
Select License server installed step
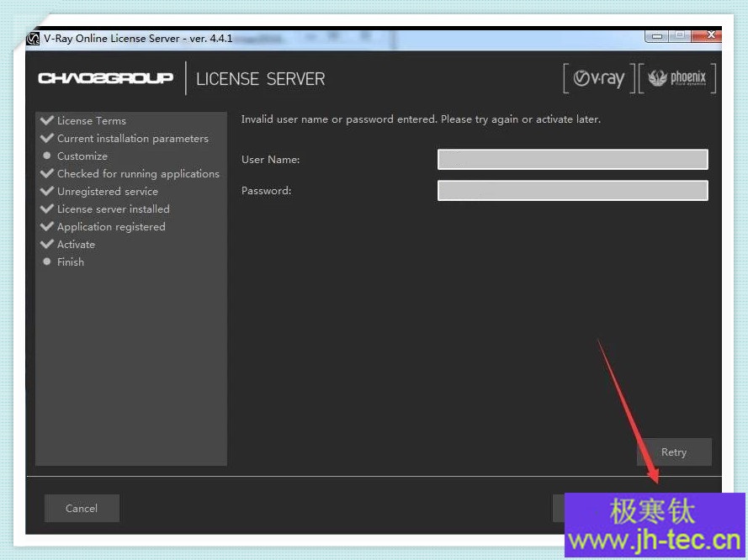click(x=113, y=209)
